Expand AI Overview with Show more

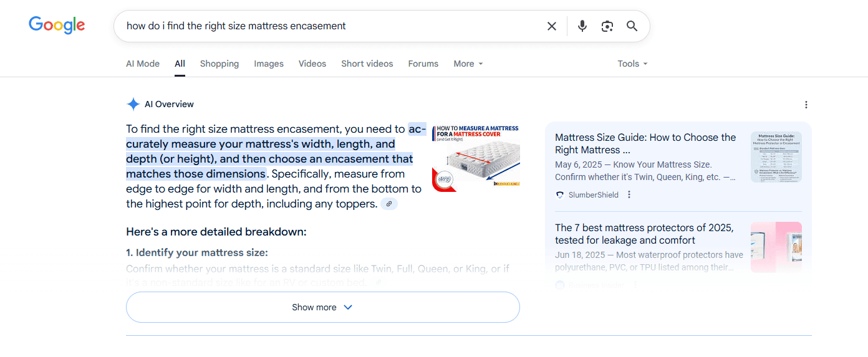[323, 307]
